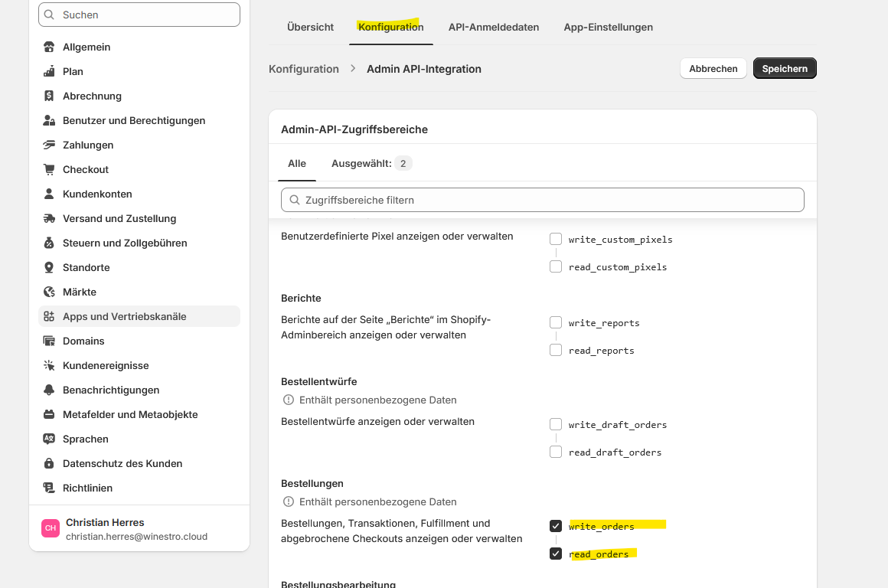888x588 pixels.
Task: Click the Märkte globe icon
Action: (x=49, y=292)
